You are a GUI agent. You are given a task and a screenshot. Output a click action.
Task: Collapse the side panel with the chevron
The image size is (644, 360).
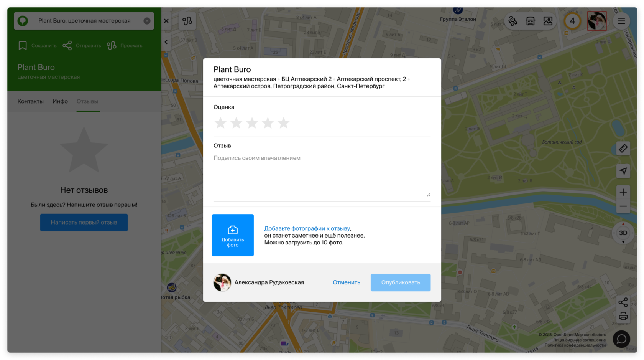[166, 42]
